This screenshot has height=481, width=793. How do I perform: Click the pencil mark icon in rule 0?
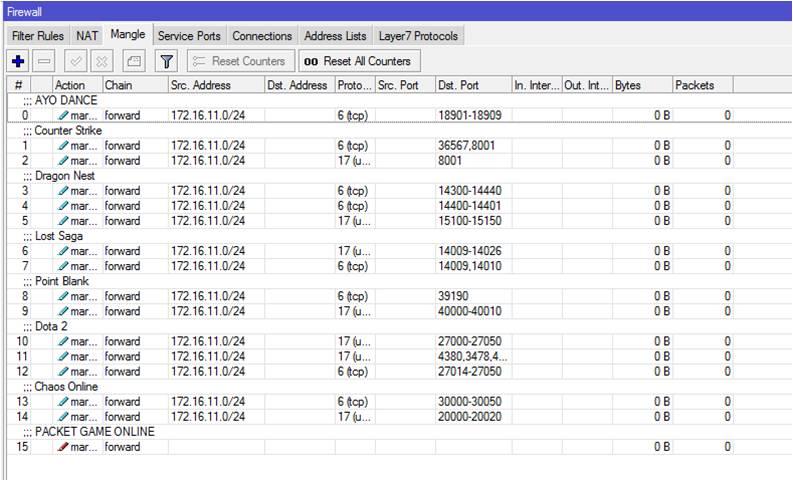[x=63, y=115]
